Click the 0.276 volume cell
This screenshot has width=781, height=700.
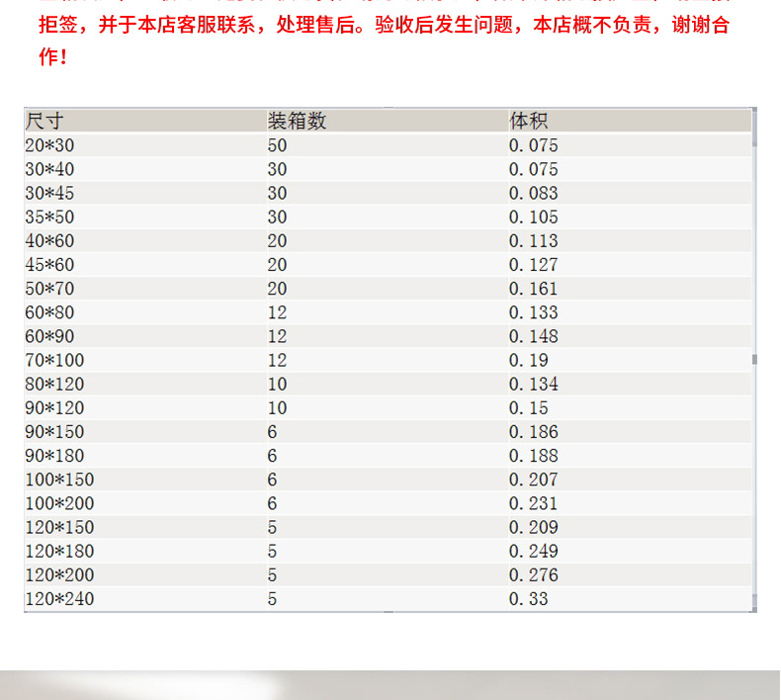pos(533,574)
